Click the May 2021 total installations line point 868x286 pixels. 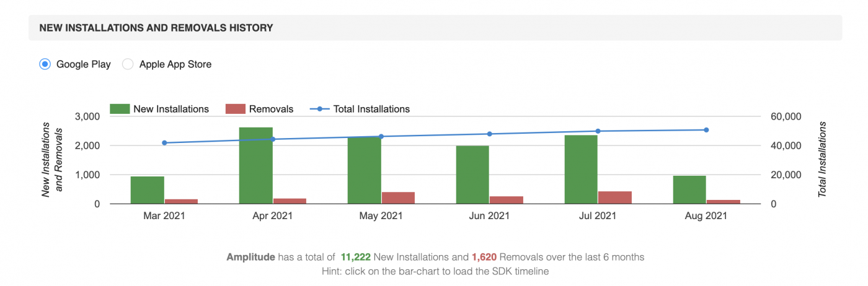pos(381,136)
